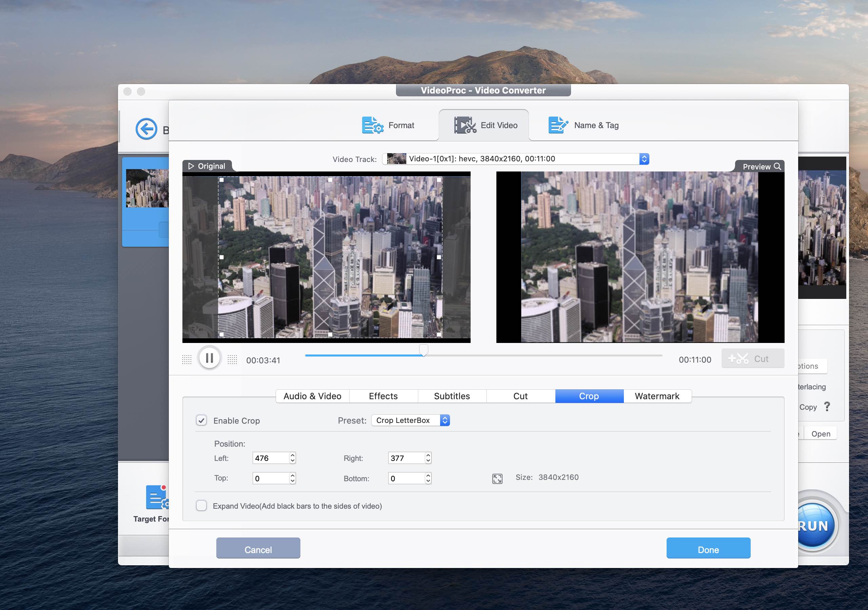Open the Audio & Video subtab
Image resolution: width=868 pixels, height=610 pixels.
(312, 396)
